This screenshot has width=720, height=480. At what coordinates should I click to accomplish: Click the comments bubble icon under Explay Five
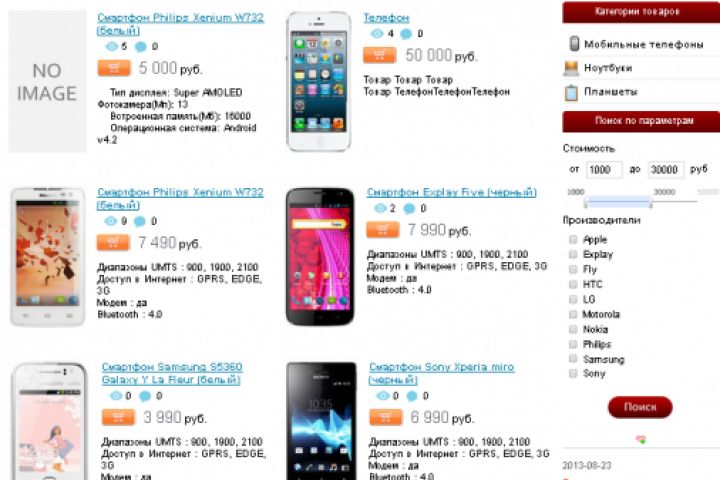click(409, 209)
